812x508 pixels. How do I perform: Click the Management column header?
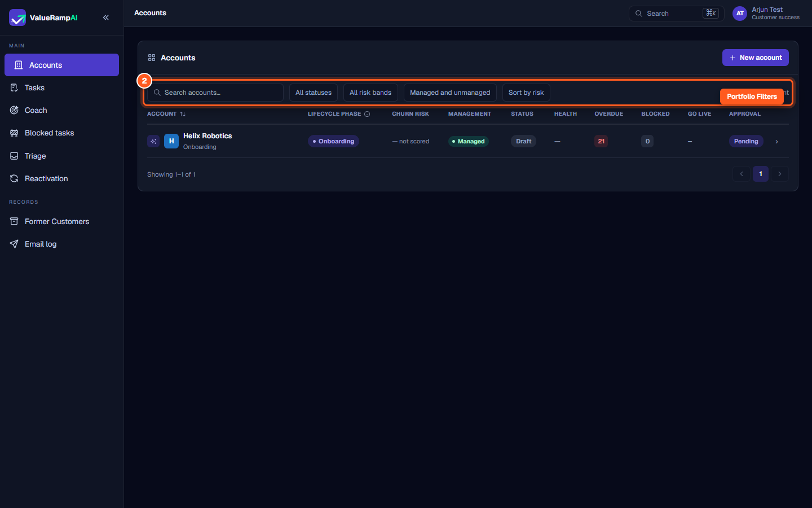click(470, 114)
